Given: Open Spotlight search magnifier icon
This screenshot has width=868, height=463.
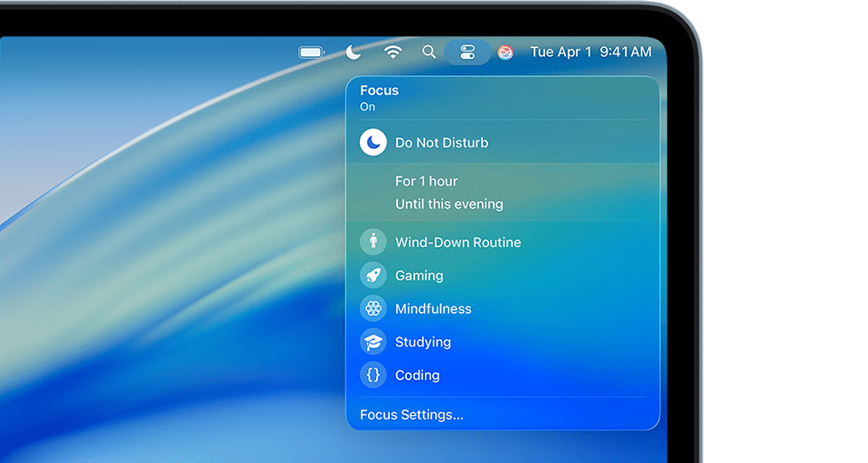Looking at the screenshot, I should [x=429, y=52].
